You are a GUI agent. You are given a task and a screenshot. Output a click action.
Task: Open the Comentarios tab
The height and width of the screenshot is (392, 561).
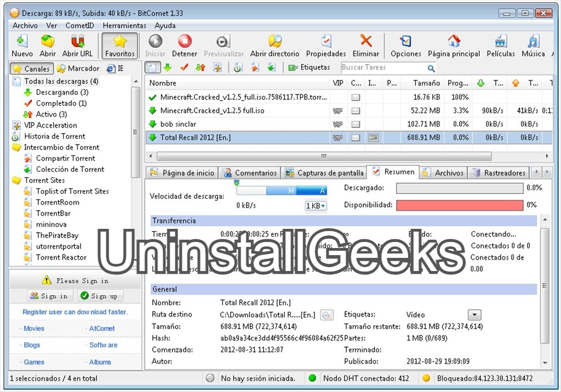click(x=249, y=173)
